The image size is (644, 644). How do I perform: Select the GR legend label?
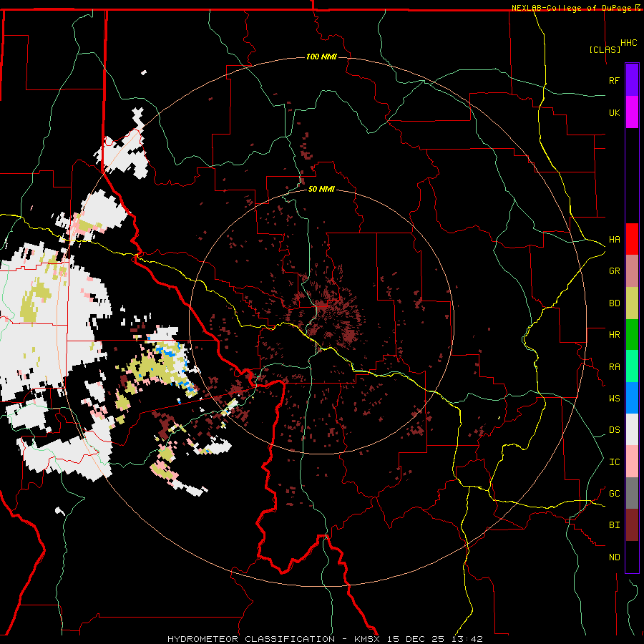point(614,271)
